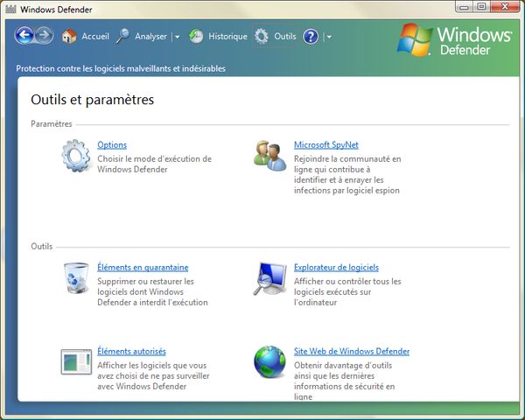The height and width of the screenshot is (420, 525).
Task: Click the Back arrow navigation button
Action: point(24,36)
